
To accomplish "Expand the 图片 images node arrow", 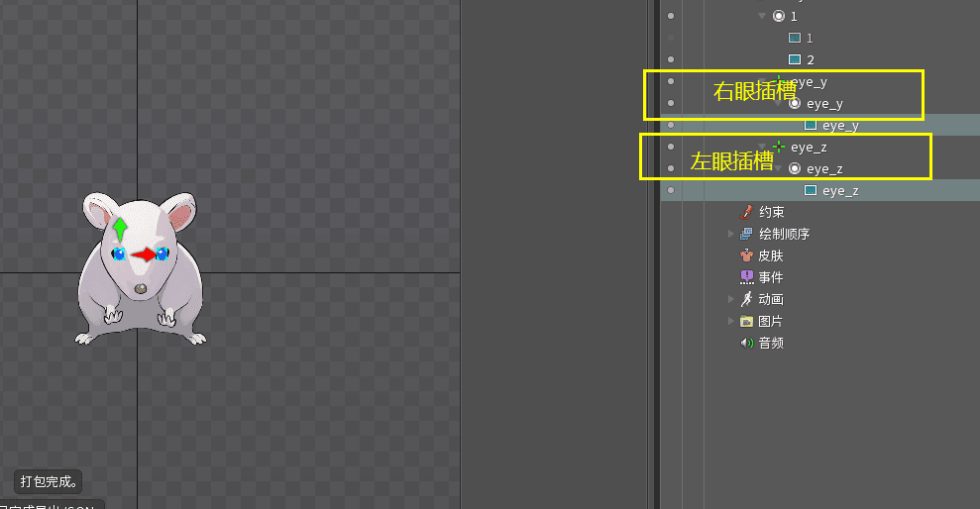I will [x=730, y=321].
